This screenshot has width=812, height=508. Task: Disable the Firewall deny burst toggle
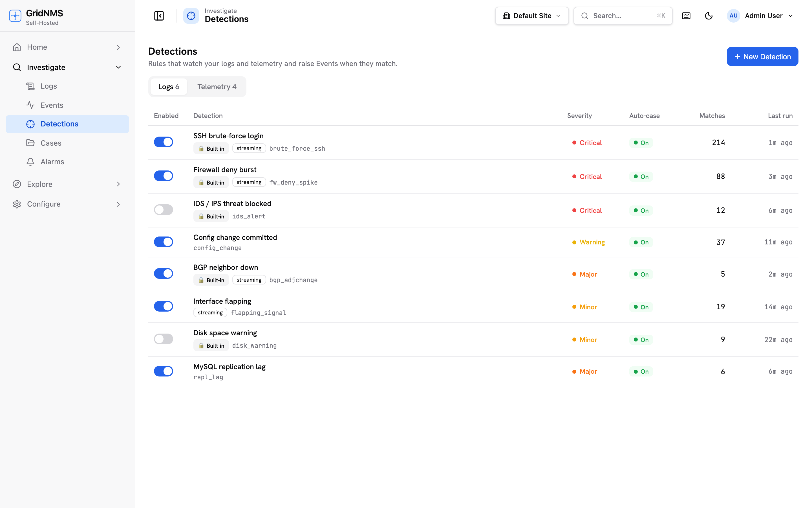pos(164,176)
